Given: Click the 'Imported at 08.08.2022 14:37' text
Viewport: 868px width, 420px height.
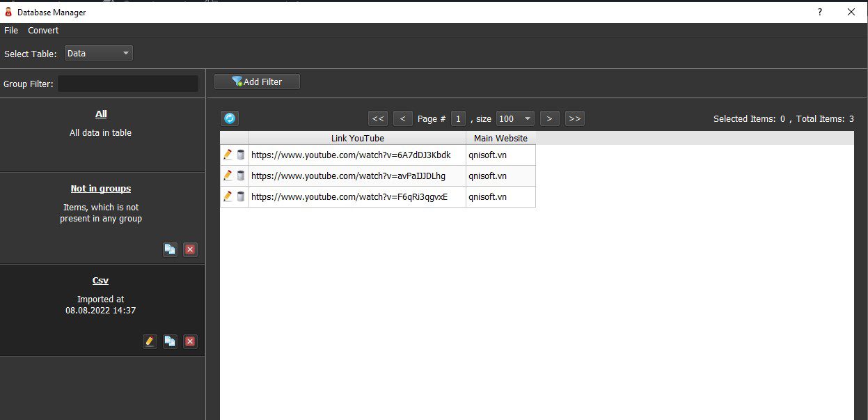Looking at the screenshot, I should pyautogui.click(x=101, y=305).
